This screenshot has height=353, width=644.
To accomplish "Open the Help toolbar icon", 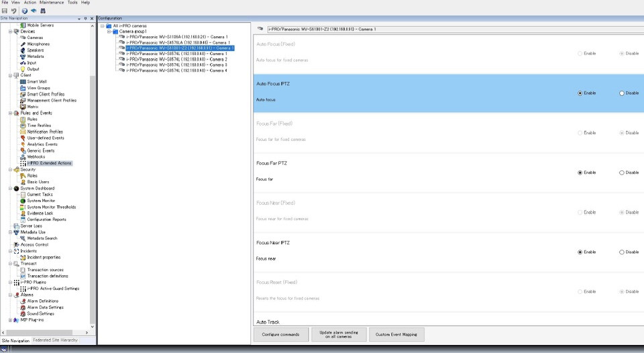I will click(x=25, y=11).
